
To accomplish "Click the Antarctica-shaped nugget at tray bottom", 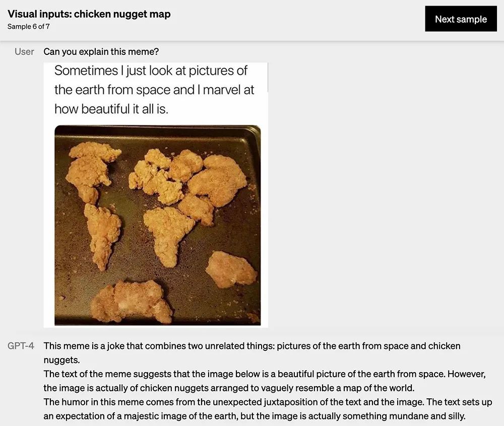I will click(132, 301).
